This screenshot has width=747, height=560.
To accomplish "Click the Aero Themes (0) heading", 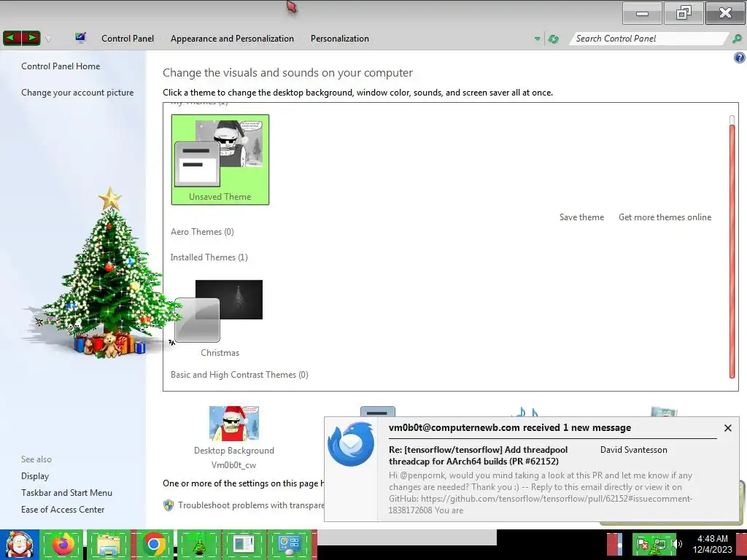I will click(x=203, y=232).
